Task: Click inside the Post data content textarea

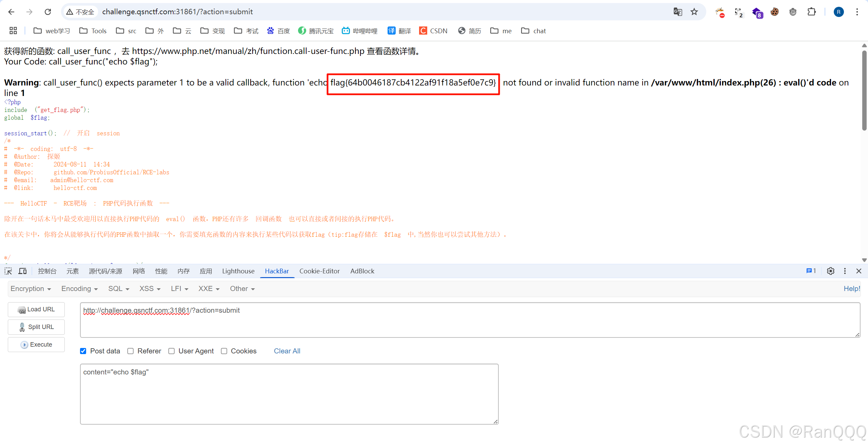Action: pos(288,393)
